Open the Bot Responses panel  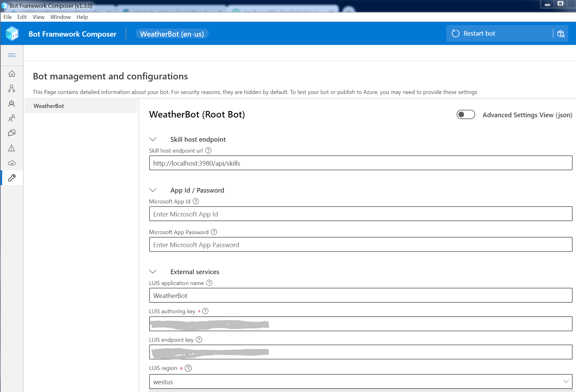pos(12,103)
